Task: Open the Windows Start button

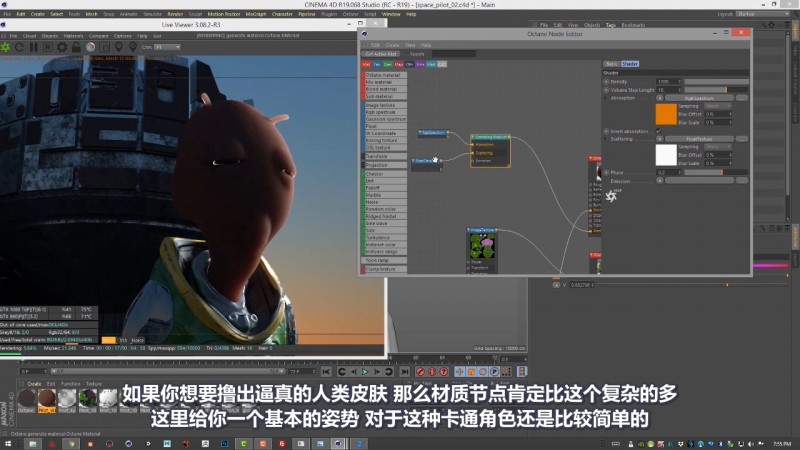Action: point(8,444)
